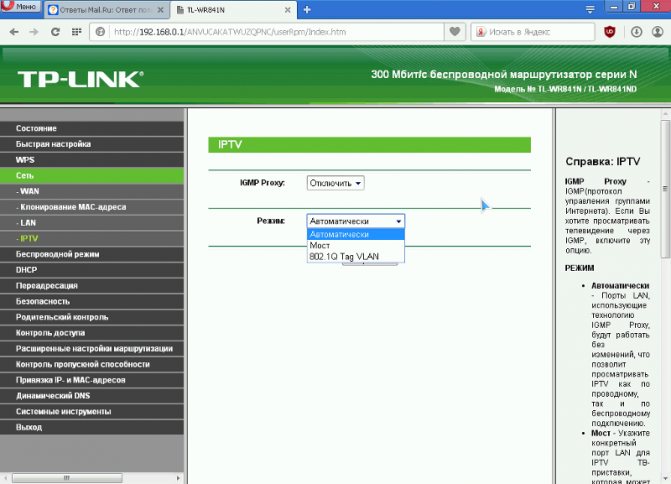
Task: Open the uBlock shield extension icon
Action: (609, 32)
